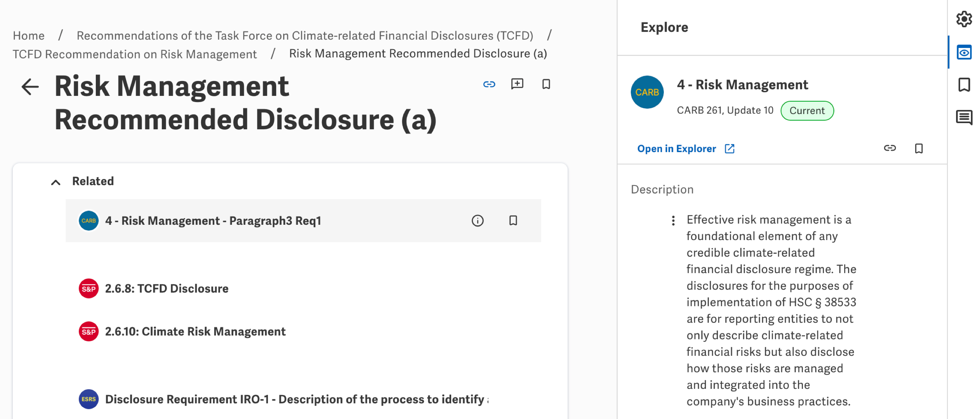Image resolution: width=980 pixels, height=419 pixels.
Task: Collapse the Related section chevron
Action: (x=56, y=182)
